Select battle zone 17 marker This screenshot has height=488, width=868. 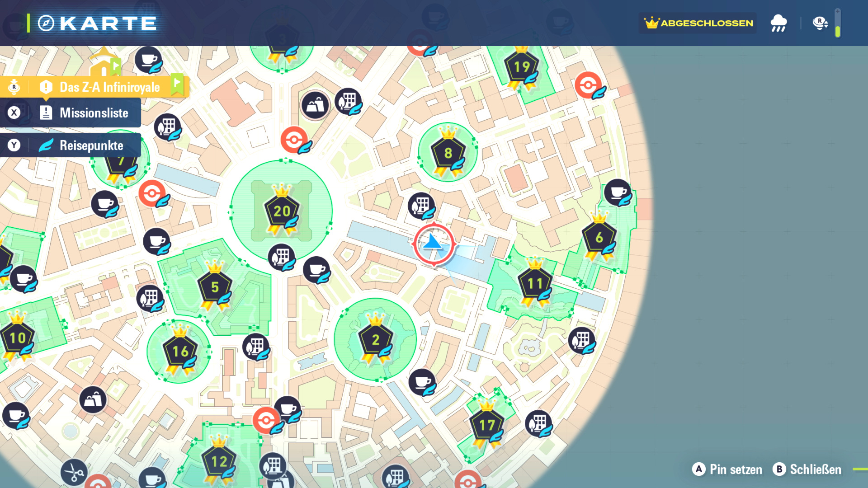486,425
